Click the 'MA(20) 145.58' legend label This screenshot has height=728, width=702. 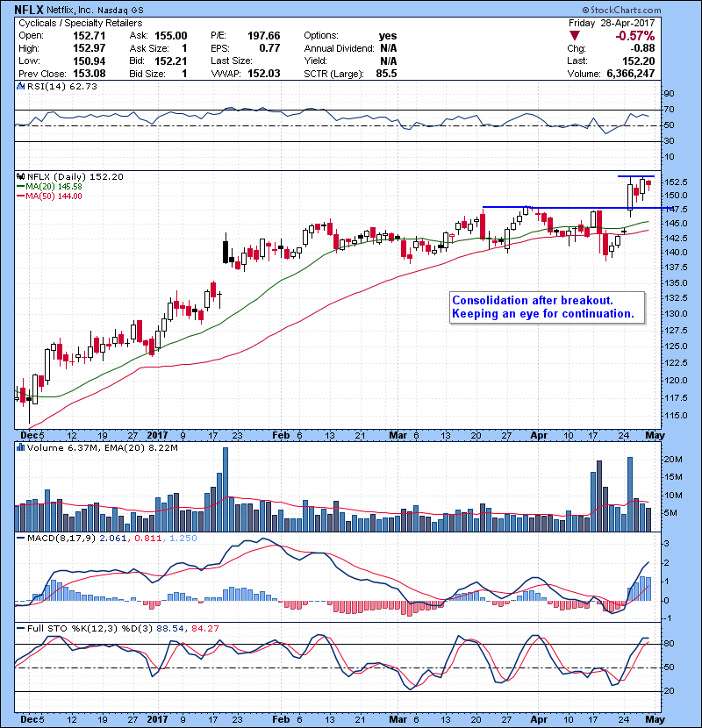click(x=54, y=186)
